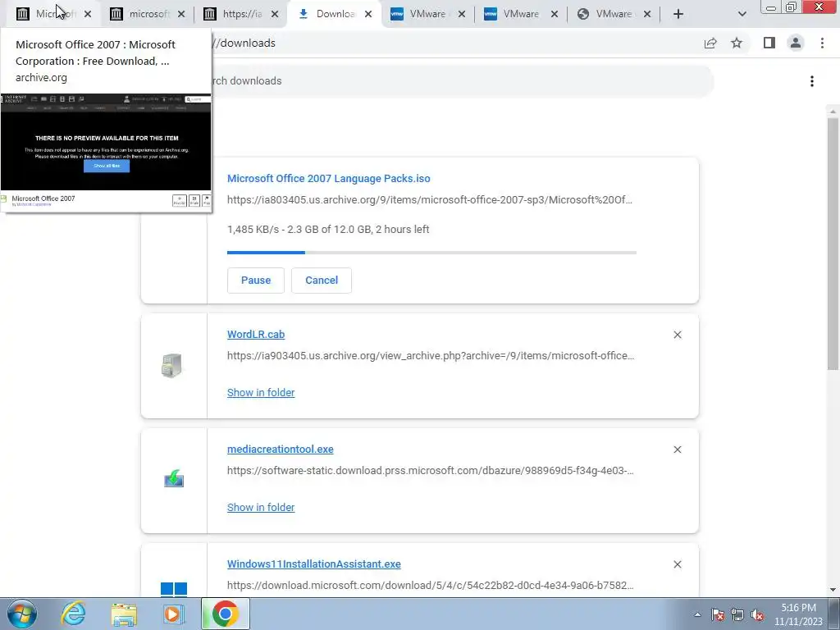Cancel the Language Packs.iso download
This screenshot has height=630, width=840.
322,281
